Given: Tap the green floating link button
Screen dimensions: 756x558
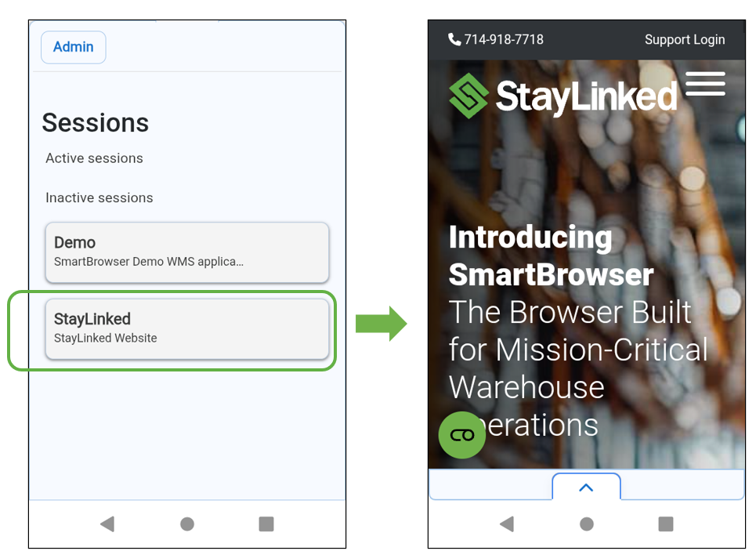Looking at the screenshot, I should point(462,435).
